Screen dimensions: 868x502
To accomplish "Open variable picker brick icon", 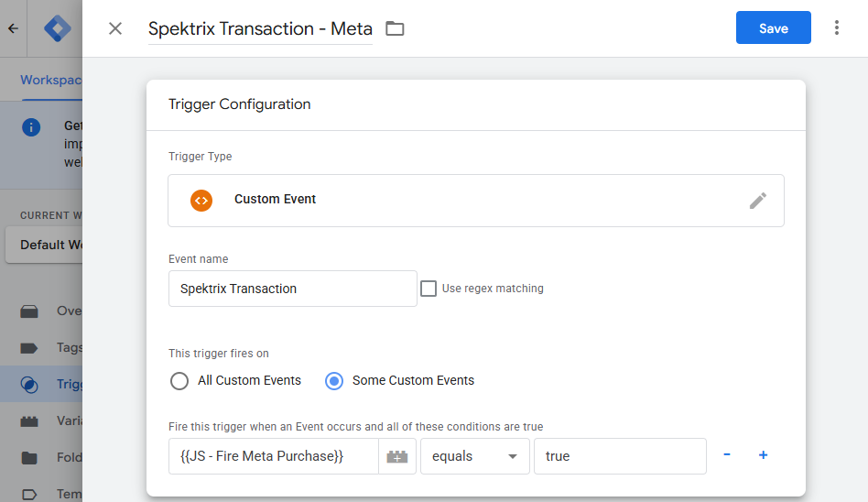I will click(396, 456).
